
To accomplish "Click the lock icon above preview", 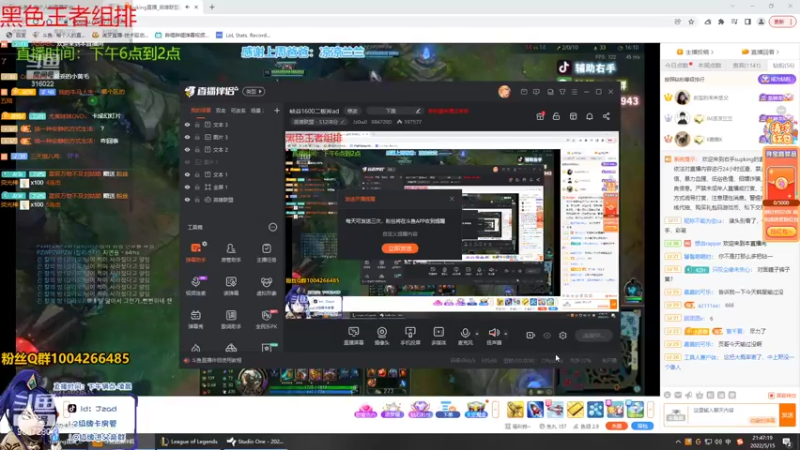I will (x=556, y=116).
